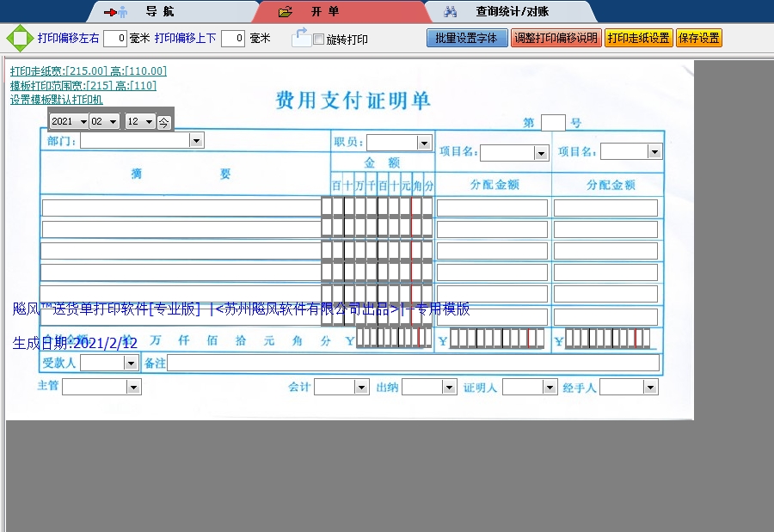This screenshot has width=774, height=532.
Task: Click the open folder icon on the 开单 tab
Action: pyautogui.click(x=285, y=12)
